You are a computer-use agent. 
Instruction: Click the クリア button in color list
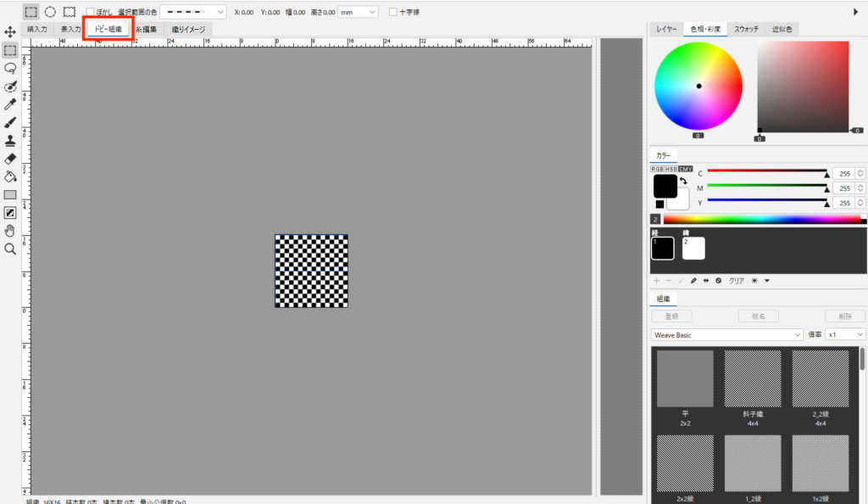point(737,281)
